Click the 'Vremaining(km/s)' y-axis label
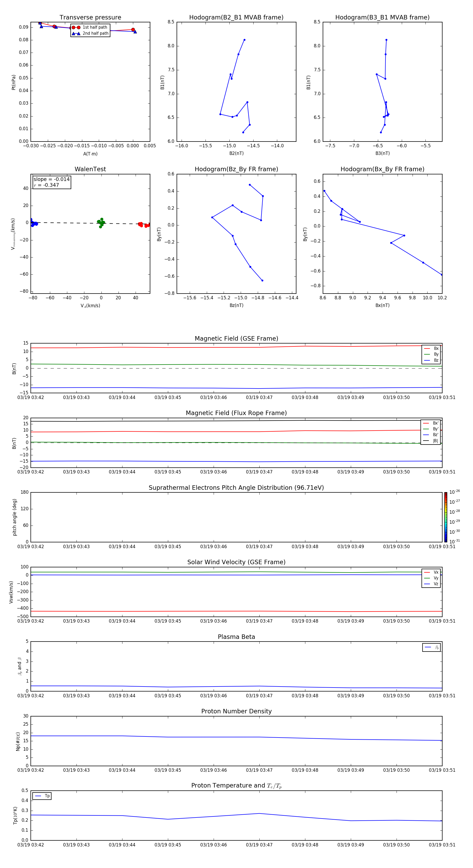Screen dimensions: 473x868 tap(13, 234)
